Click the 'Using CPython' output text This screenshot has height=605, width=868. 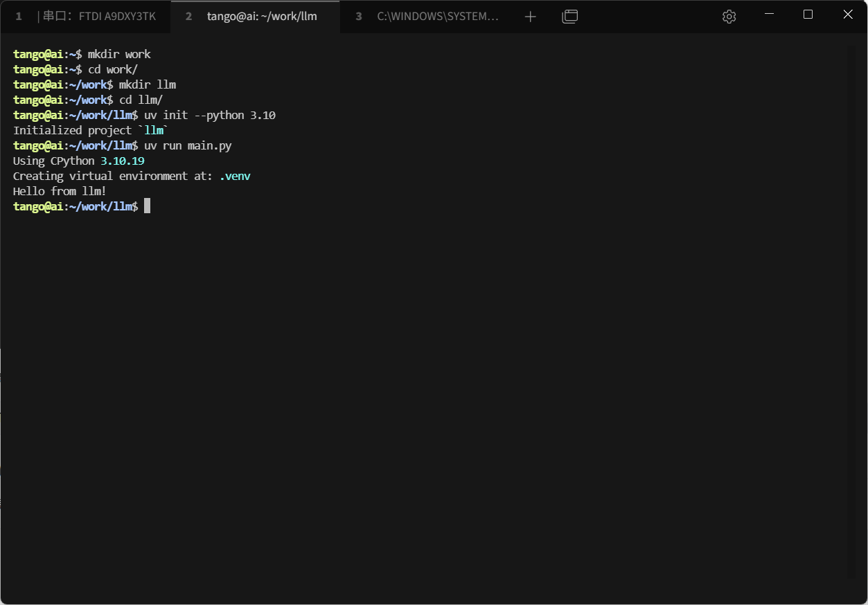[x=53, y=161]
